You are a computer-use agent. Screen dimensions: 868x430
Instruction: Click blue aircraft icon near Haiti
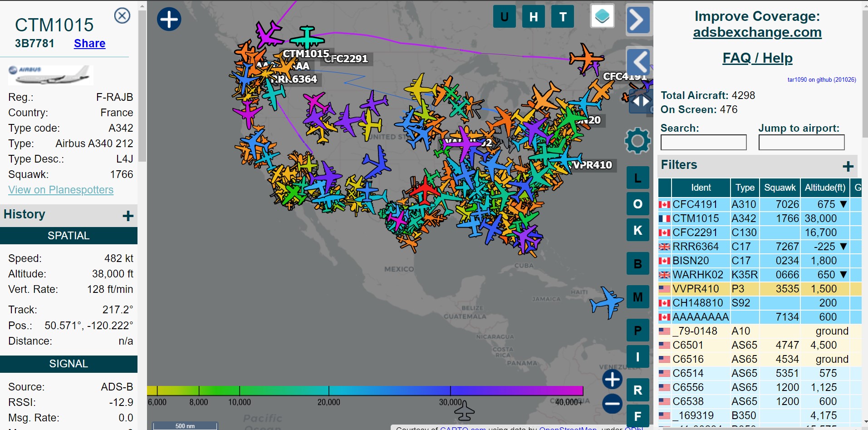[607, 302]
